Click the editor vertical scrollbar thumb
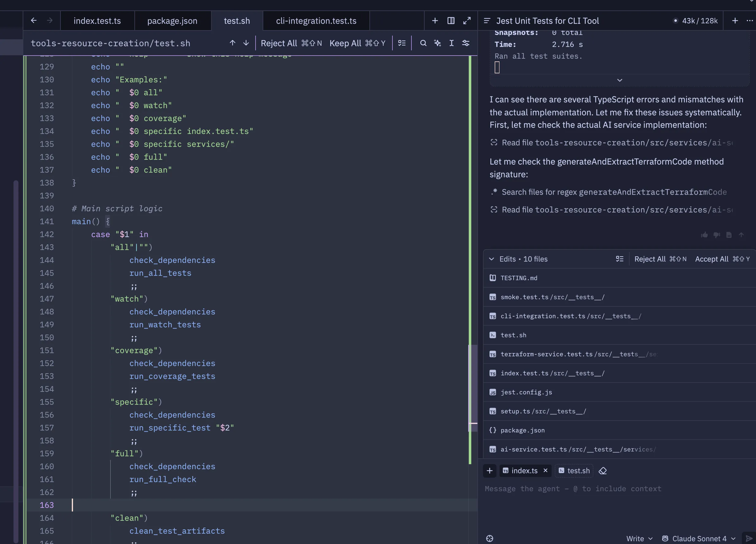756x544 pixels. point(473,388)
